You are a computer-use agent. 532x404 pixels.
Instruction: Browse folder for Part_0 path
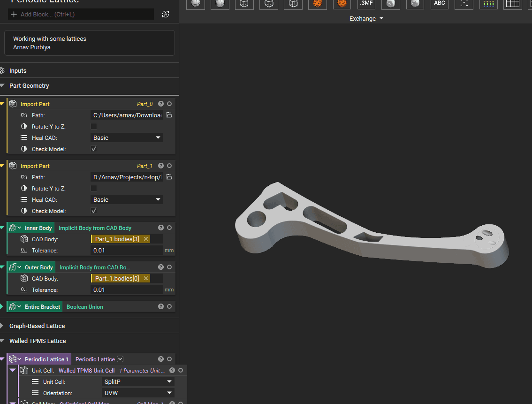click(x=169, y=115)
